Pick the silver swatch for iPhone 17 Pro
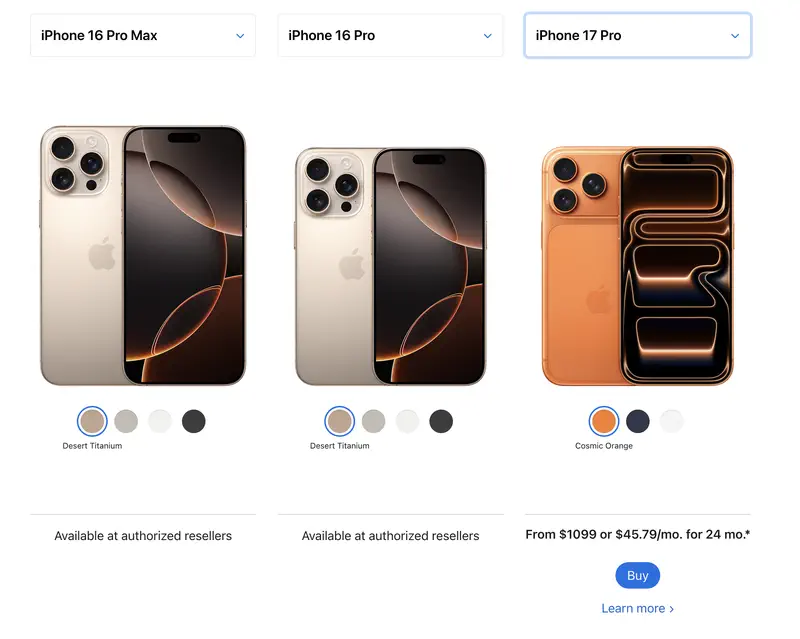 671,421
